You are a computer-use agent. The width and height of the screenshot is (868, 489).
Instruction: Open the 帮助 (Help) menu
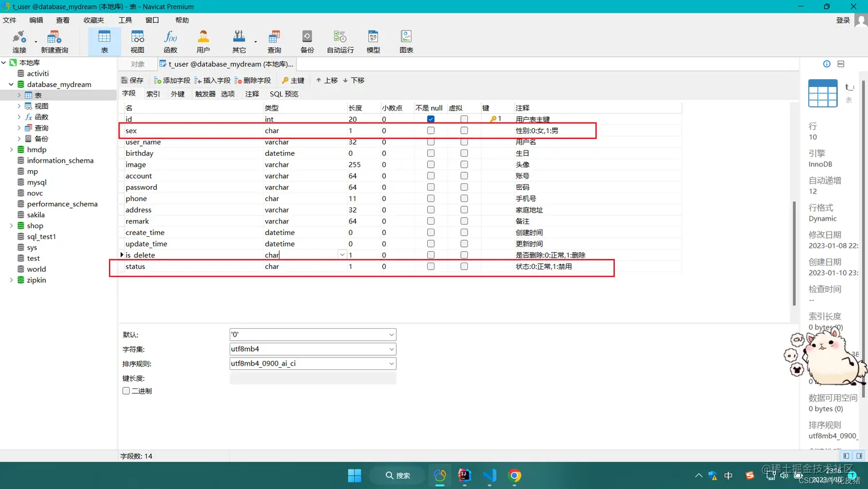[x=182, y=20]
